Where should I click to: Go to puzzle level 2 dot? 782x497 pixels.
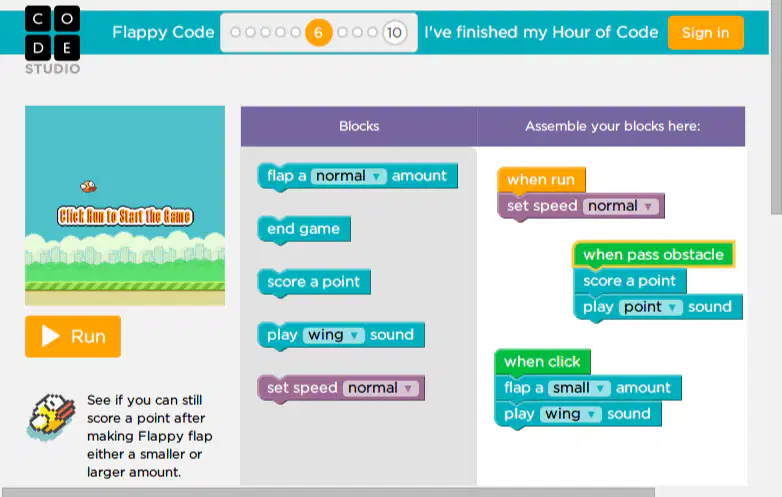(x=250, y=32)
